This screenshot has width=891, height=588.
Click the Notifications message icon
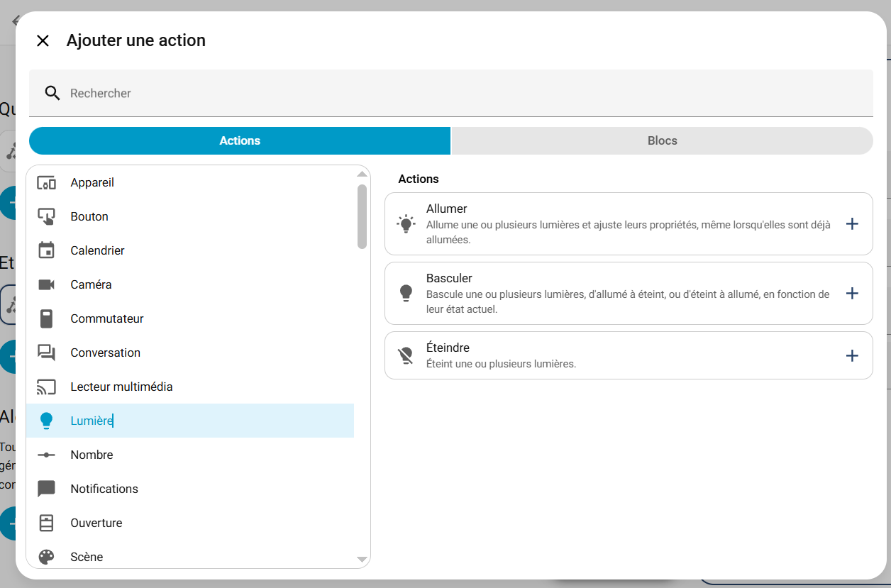(46, 489)
